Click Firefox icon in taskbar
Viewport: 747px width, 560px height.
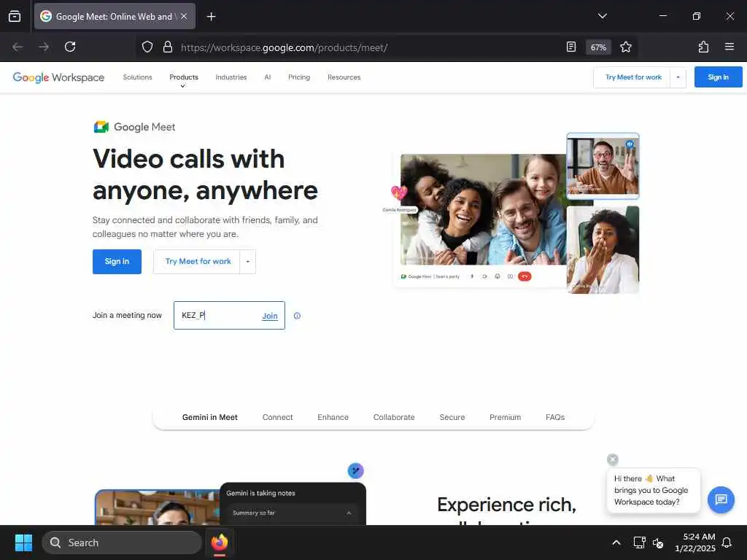tap(220, 542)
